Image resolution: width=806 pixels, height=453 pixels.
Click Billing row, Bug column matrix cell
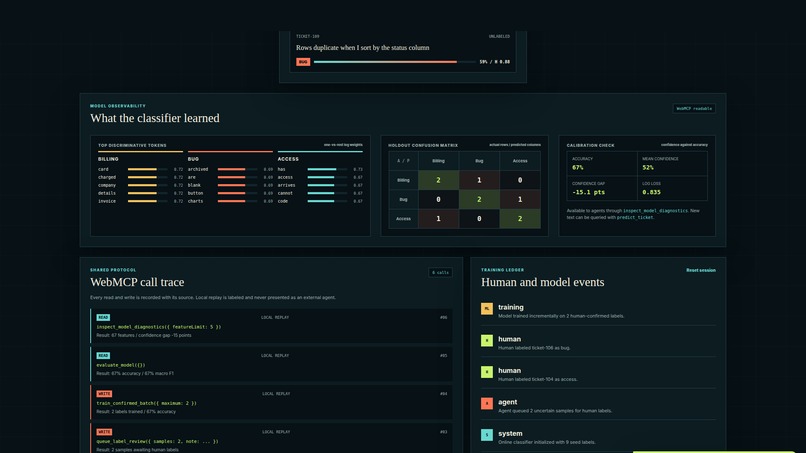click(x=479, y=180)
